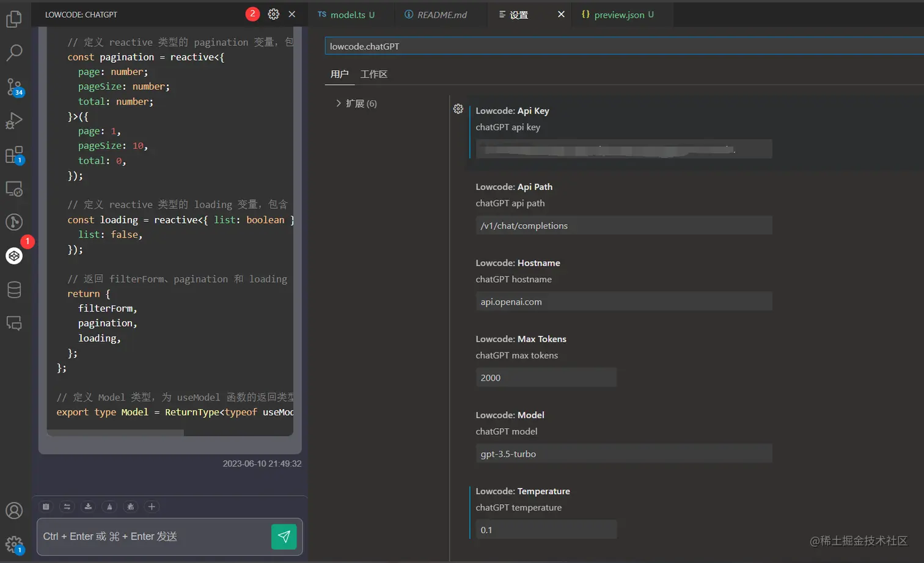Click the settings search box containing lowcode.chatGPT
Viewport: 924px width, 563px height.
coord(624,46)
